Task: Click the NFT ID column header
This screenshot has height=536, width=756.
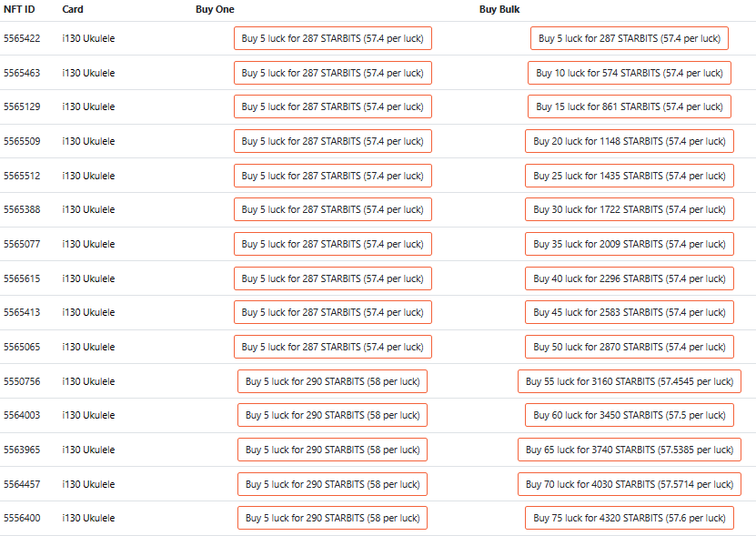Action: click(x=19, y=9)
